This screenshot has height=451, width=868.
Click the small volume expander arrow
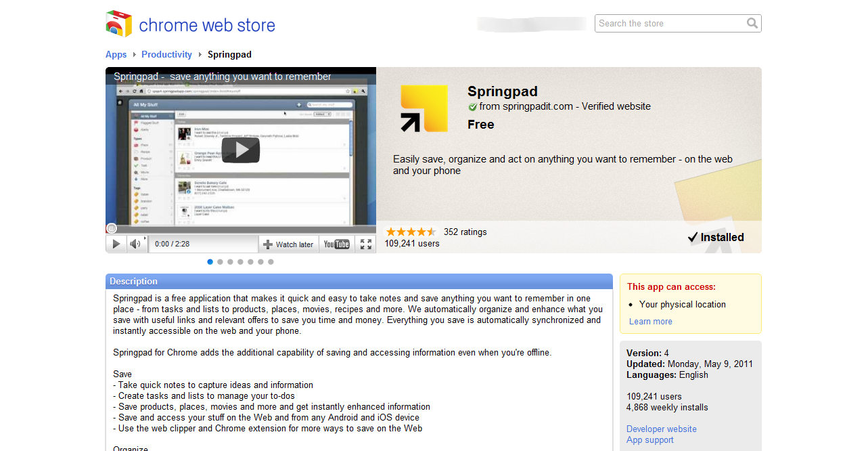(145, 238)
